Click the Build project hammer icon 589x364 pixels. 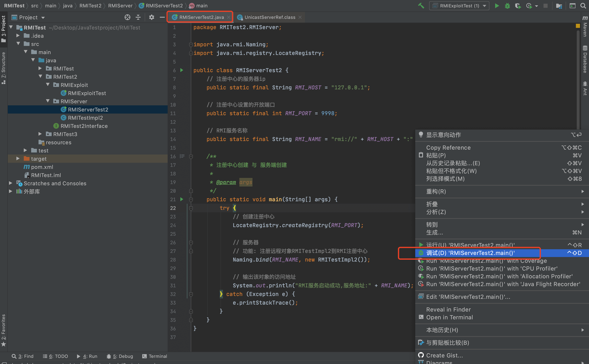click(x=421, y=6)
